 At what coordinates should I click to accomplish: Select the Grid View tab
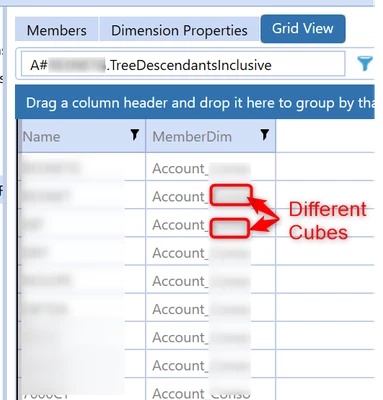point(303,29)
